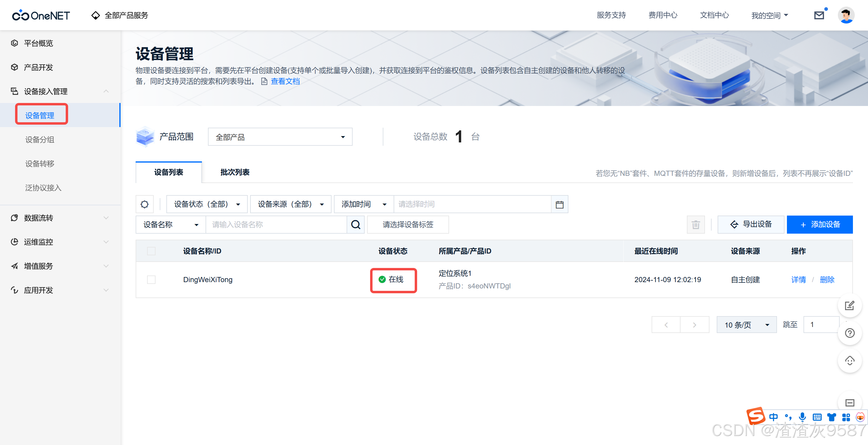Open the 全部产品 product range dropdown
The image size is (868, 445).
[280, 137]
